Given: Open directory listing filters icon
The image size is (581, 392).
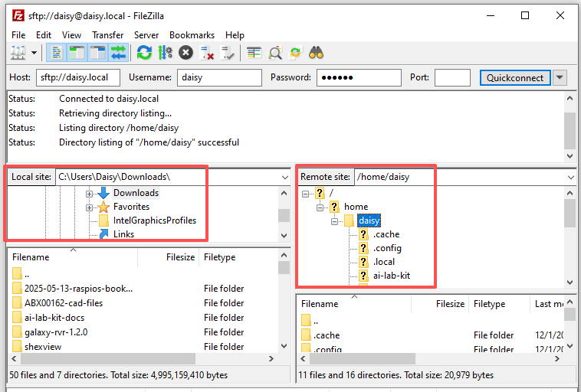Looking at the screenshot, I should 254,53.
